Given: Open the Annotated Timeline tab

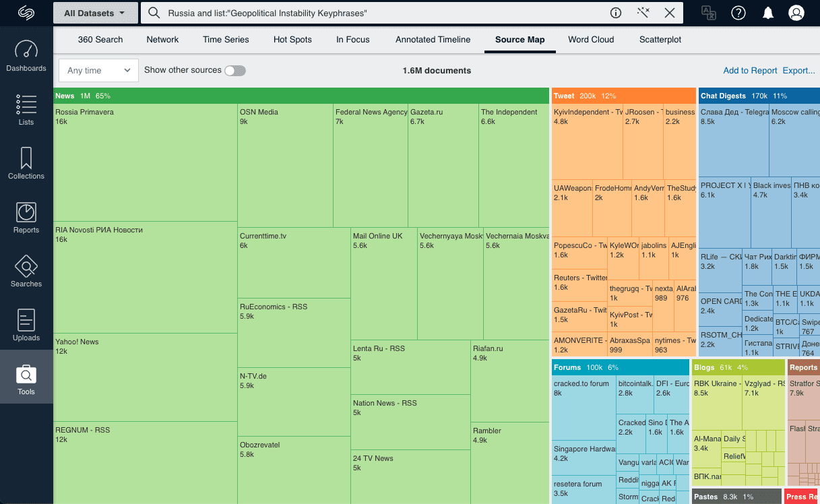Looking at the screenshot, I should coord(433,40).
